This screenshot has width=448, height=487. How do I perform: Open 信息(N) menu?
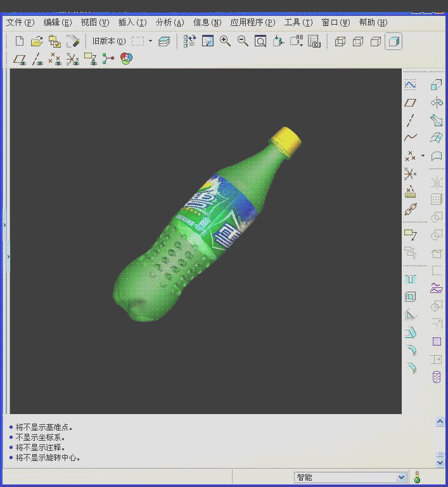click(207, 23)
